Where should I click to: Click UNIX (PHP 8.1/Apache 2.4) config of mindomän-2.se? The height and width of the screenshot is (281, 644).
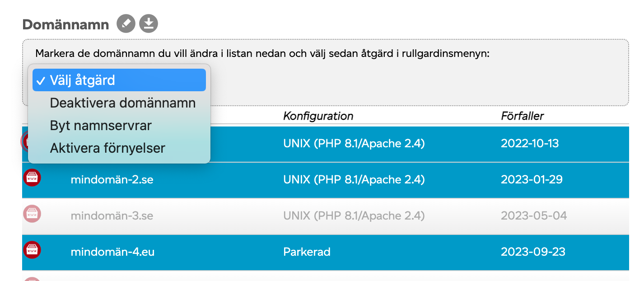[354, 179]
